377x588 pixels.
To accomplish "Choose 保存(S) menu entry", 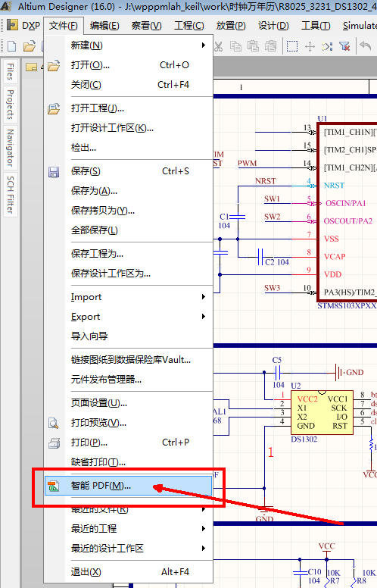I will coord(129,171).
